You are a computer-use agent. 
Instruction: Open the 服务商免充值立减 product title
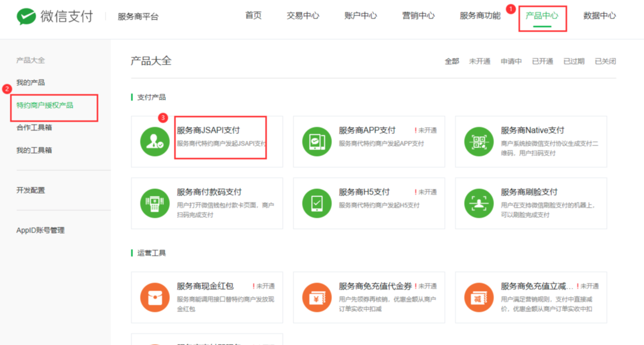[x=537, y=286]
